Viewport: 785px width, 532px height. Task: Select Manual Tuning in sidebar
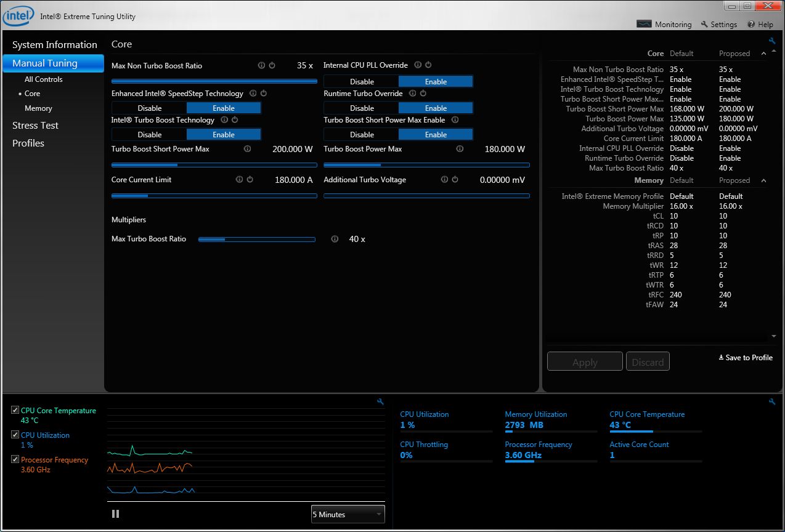pos(54,63)
